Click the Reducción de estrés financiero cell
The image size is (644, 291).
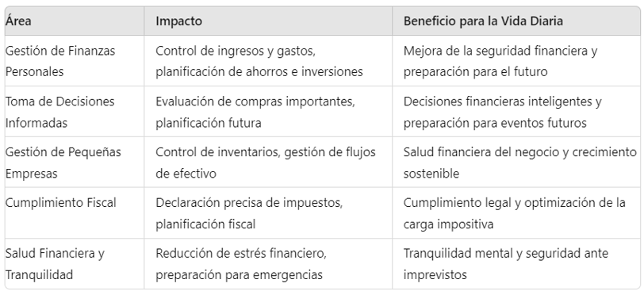pyautogui.click(x=268, y=263)
